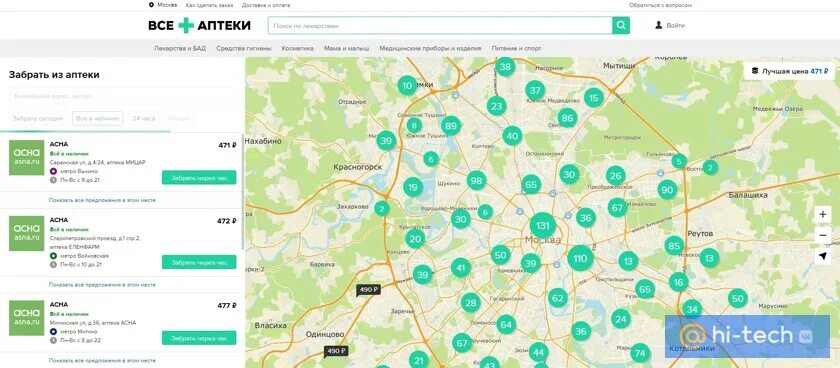Viewport: 840px width, 368px height.
Task: Click the cluster marker numbered 28
Action: (471, 303)
